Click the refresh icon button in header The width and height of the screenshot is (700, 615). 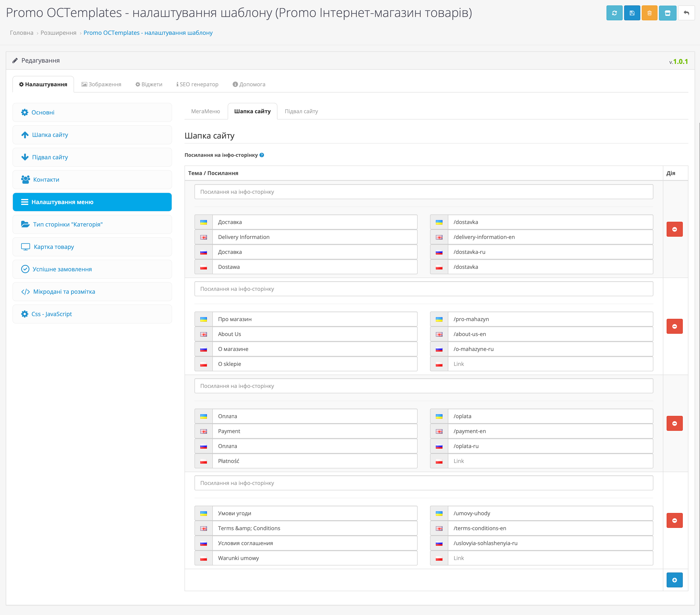614,13
